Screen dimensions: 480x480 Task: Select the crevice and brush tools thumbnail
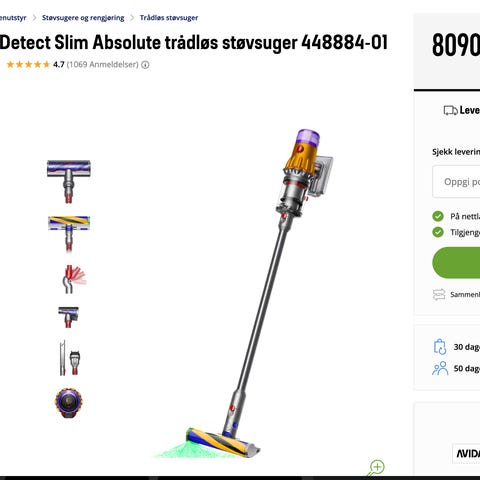[70, 358]
